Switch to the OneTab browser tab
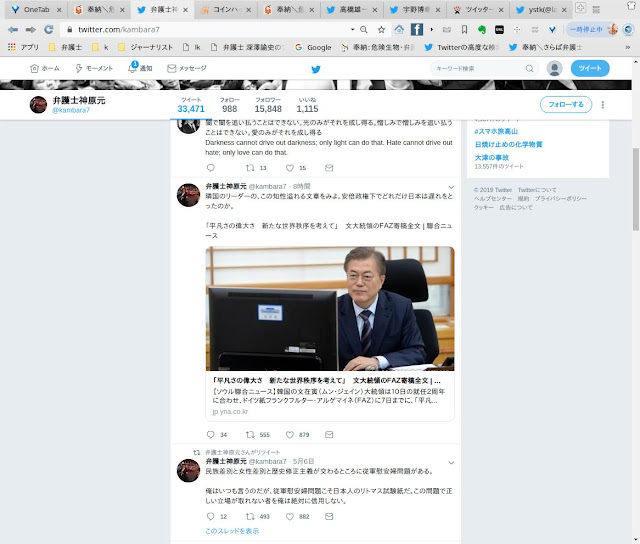This screenshot has width=640, height=544. tap(36, 10)
